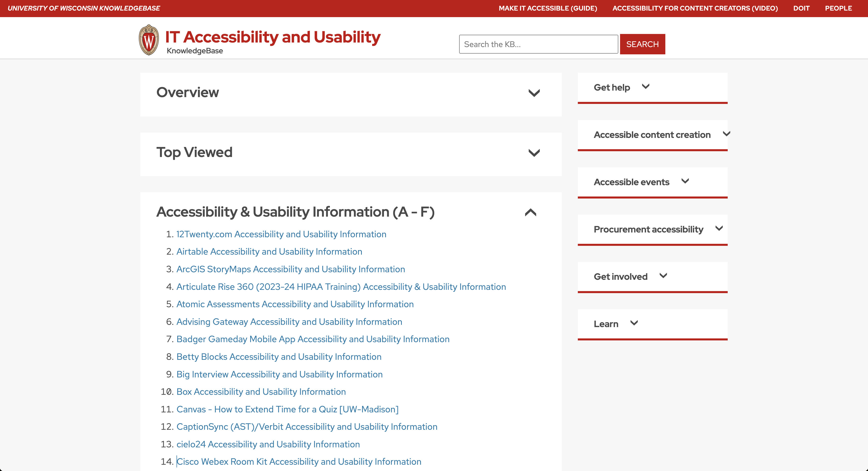The height and width of the screenshot is (471, 868).
Task: Click the red SEARCH button
Action: pos(642,44)
